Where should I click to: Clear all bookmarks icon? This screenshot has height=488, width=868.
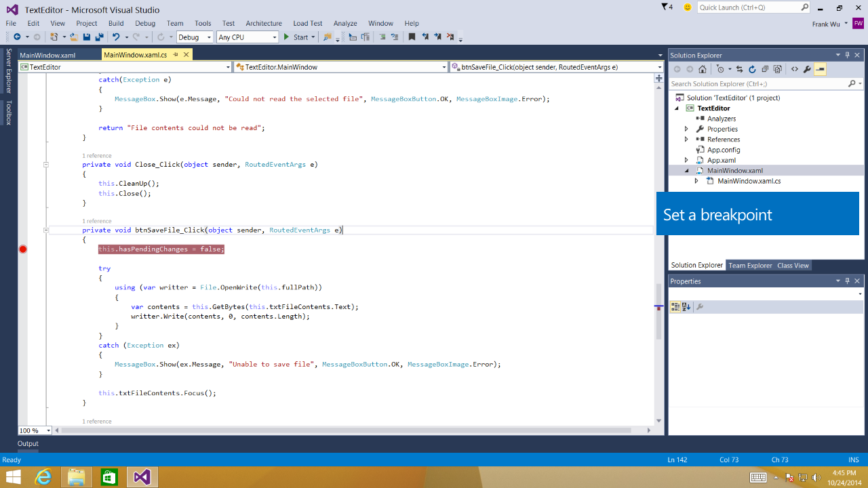(450, 37)
